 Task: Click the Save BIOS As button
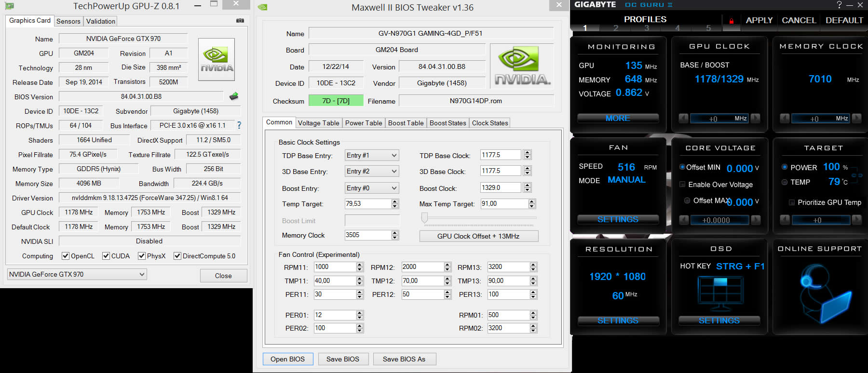point(404,359)
